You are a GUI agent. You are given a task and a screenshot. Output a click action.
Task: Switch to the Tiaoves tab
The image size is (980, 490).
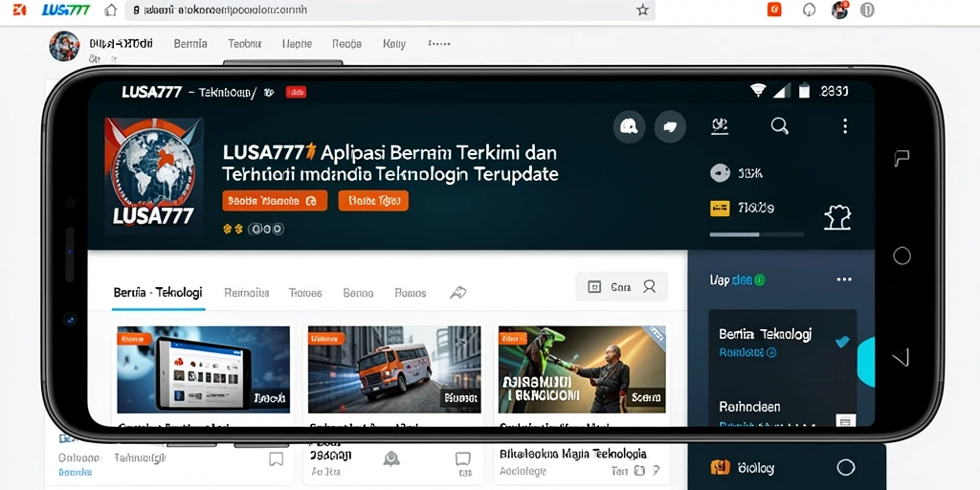pyautogui.click(x=305, y=293)
